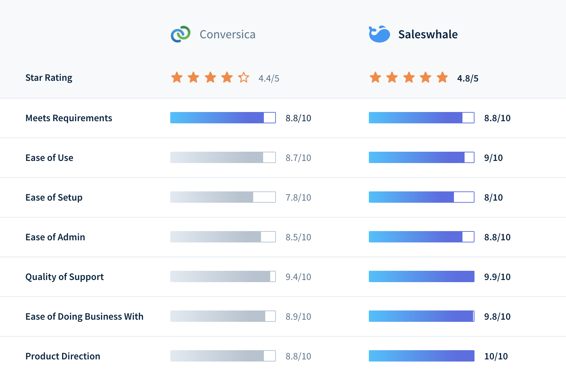Select the Saleswhale column heading
This screenshot has height=392, width=566.
(428, 34)
